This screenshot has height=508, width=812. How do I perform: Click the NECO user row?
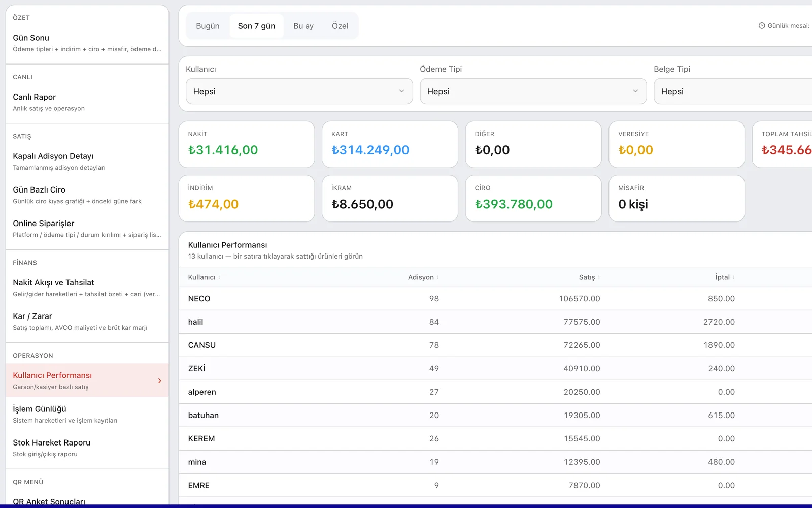click(x=495, y=299)
